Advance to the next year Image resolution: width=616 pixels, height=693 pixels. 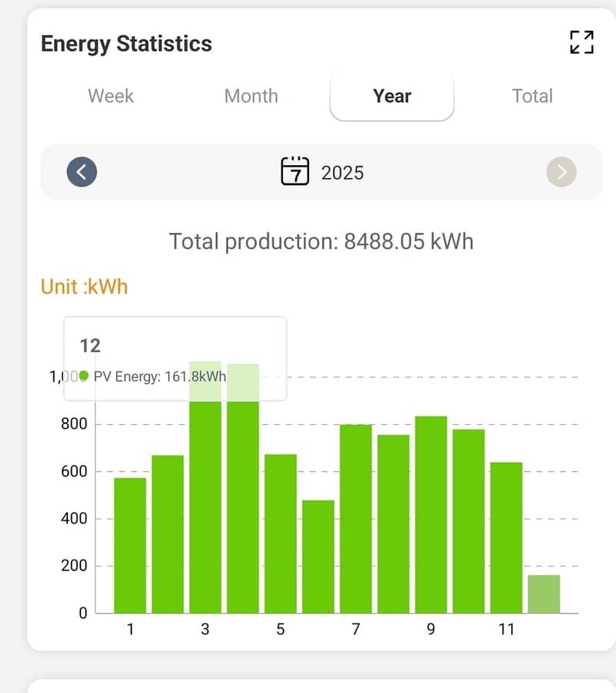(561, 172)
